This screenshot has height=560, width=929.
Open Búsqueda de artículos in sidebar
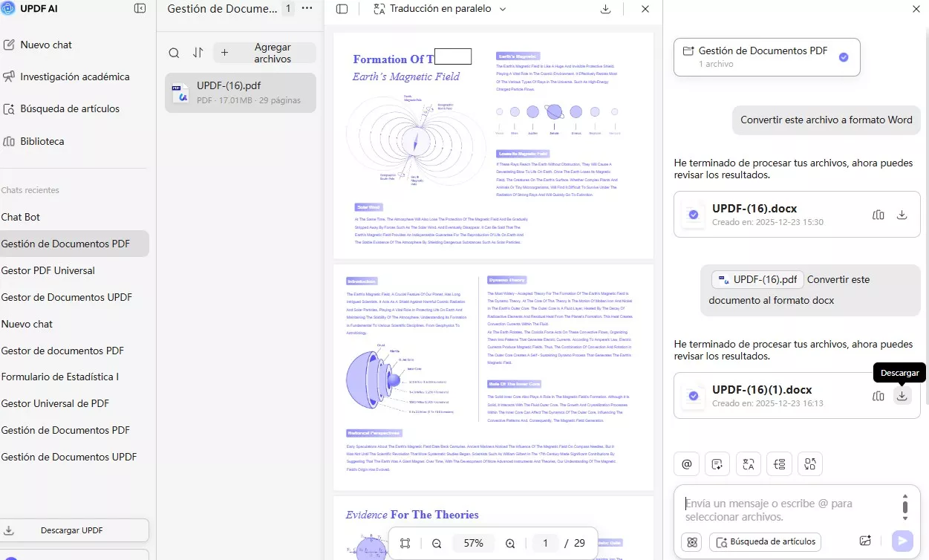62,108
